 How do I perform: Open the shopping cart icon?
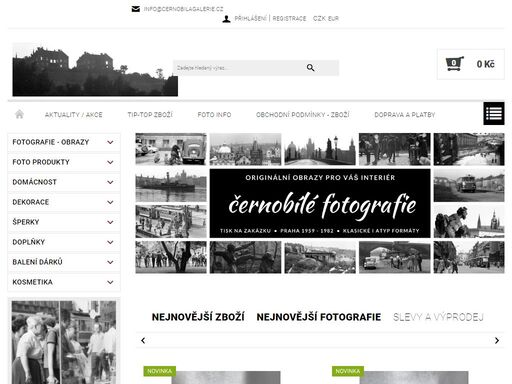(455, 64)
